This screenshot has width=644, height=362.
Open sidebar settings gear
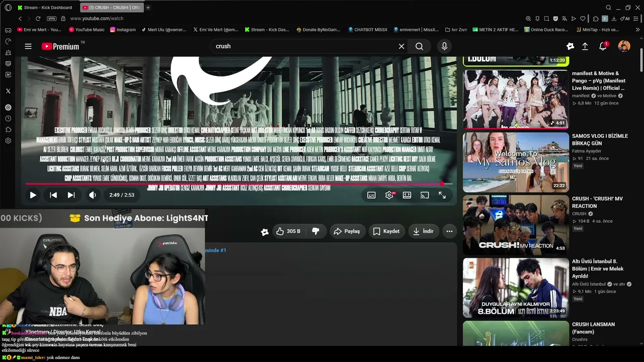coord(8,141)
